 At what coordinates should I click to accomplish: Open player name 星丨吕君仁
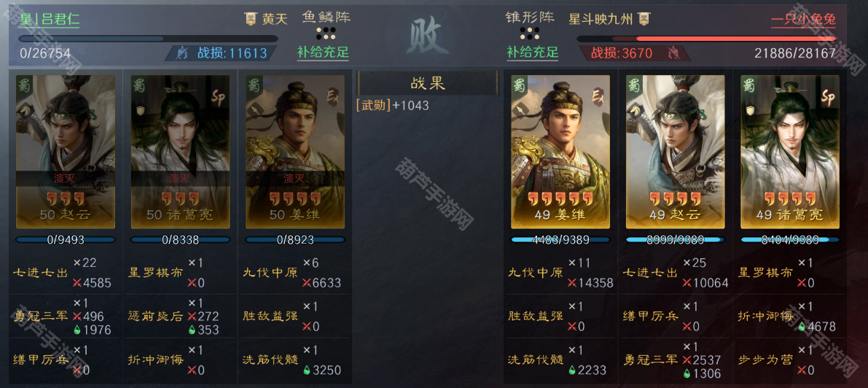50,20
